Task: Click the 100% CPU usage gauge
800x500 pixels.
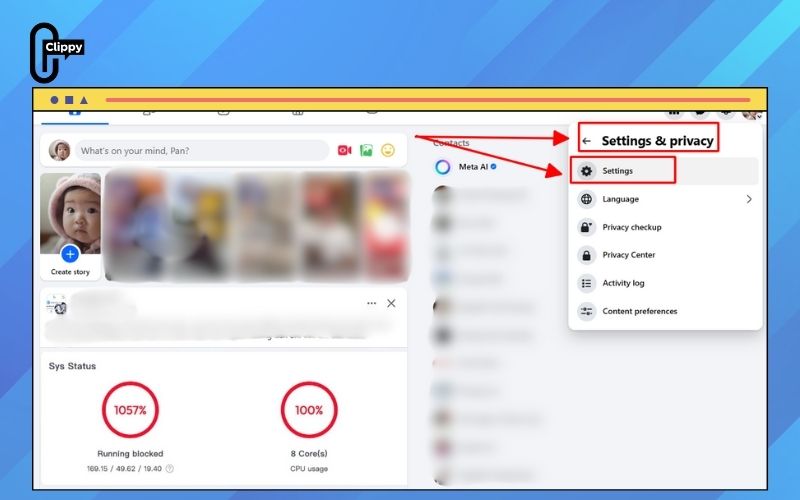Action: pyautogui.click(x=309, y=410)
